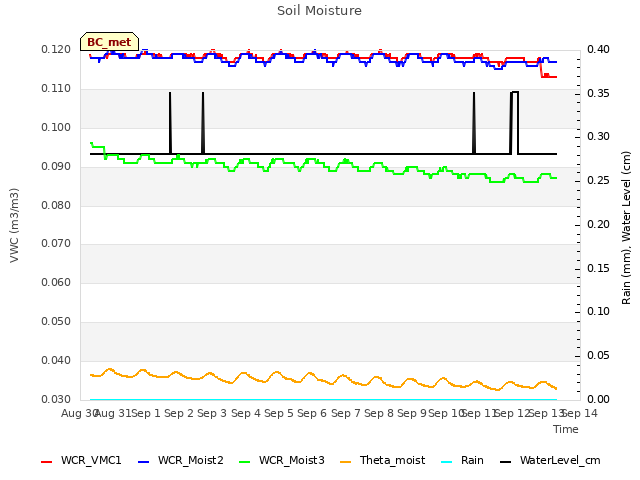Click the 0.070 left axis tick
640x480 pixels.
56,244
